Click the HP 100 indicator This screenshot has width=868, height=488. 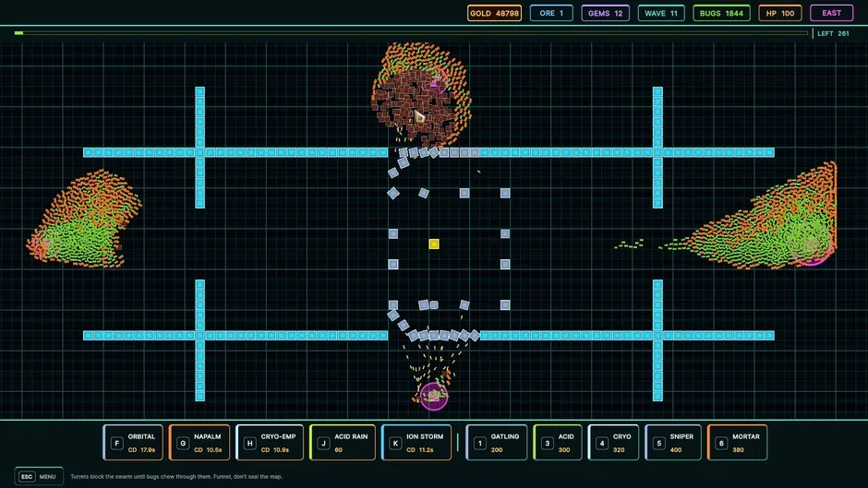pyautogui.click(x=780, y=13)
